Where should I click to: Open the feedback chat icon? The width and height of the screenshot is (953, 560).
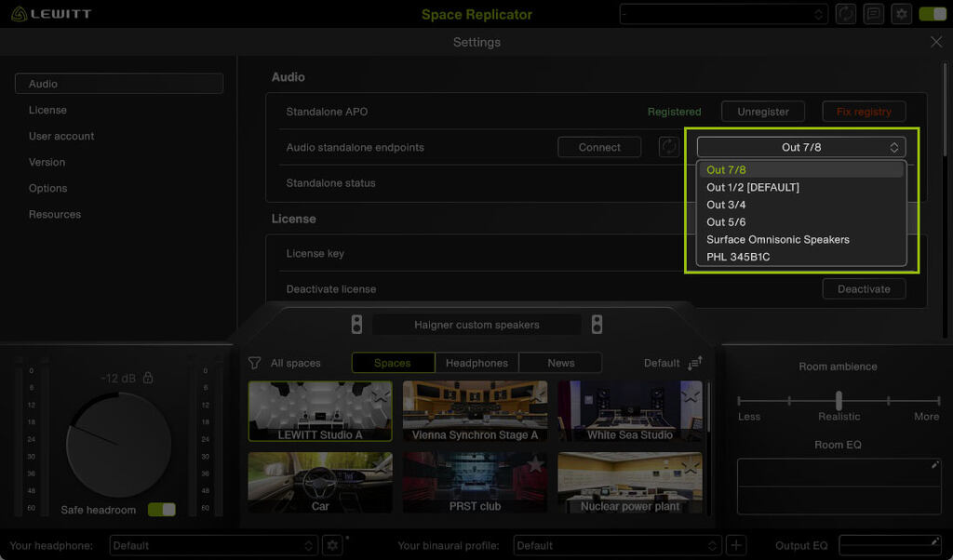pos(873,14)
